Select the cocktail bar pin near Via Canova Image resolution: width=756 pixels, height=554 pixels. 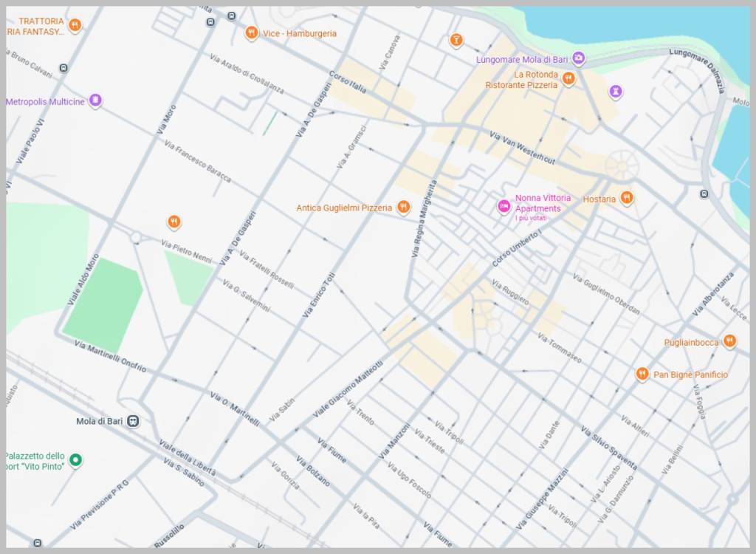pyautogui.click(x=456, y=39)
